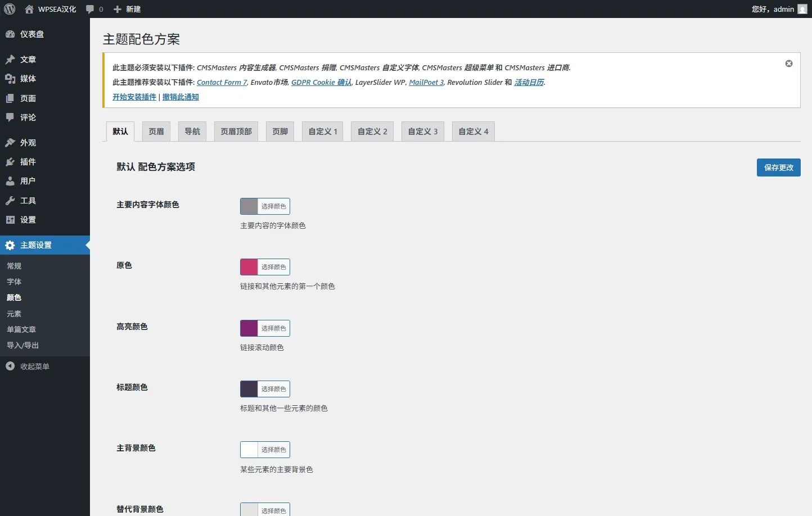Select the 导航 tab
The width and height of the screenshot is (812, 516).
click(x=192, y=132)
